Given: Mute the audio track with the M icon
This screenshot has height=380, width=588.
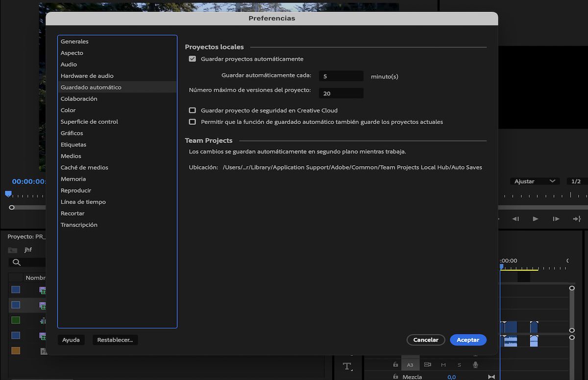Looking at the screenshot, I should pos(443,364).
